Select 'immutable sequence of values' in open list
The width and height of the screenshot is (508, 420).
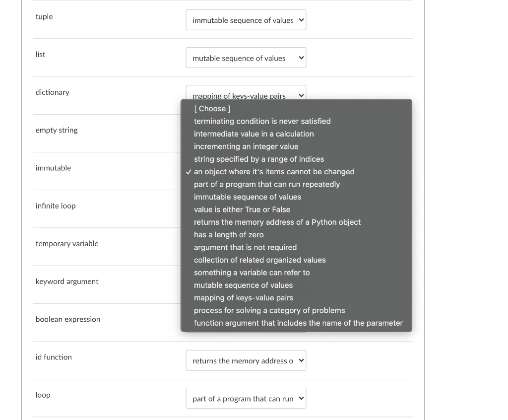tap(248, 197)
